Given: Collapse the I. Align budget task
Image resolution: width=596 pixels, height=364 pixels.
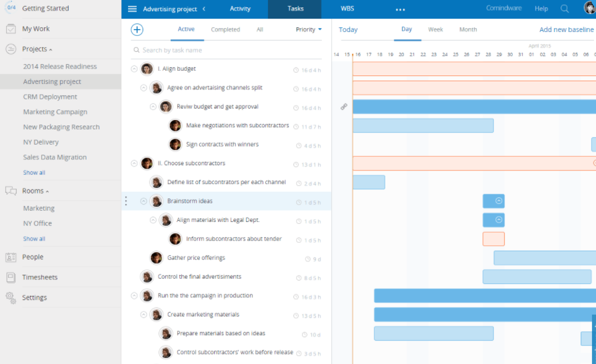Looking at the screenshot, I should coord(134,69).
